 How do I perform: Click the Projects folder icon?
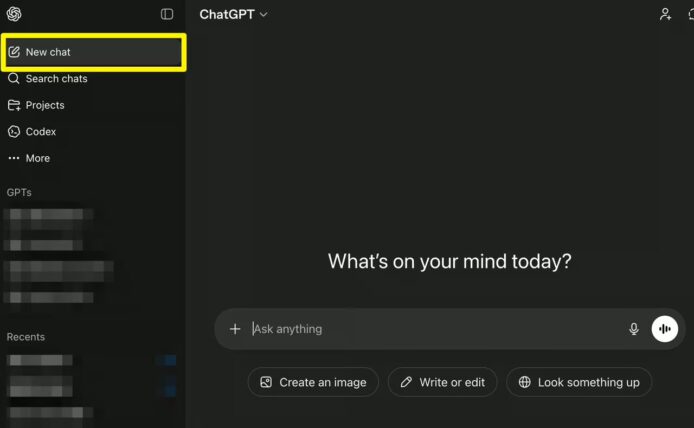point(14,105)
